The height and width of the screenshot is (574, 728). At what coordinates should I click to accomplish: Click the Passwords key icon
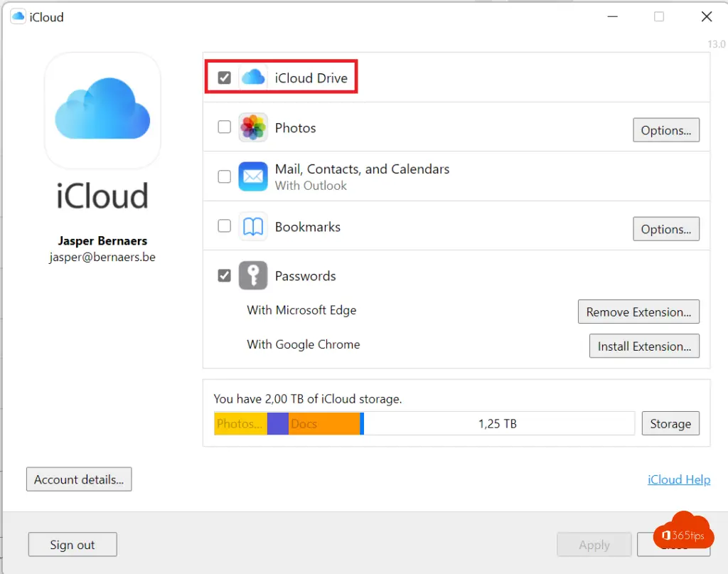tap(253, 276)
